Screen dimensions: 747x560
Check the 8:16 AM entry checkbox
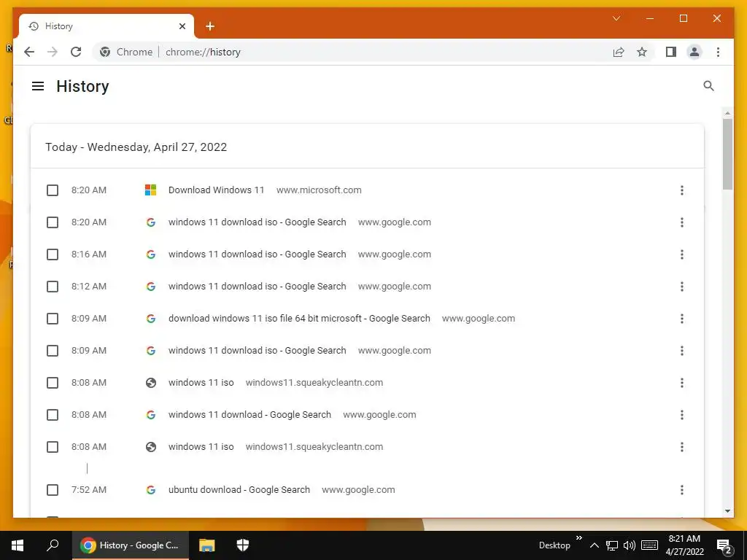53,254
